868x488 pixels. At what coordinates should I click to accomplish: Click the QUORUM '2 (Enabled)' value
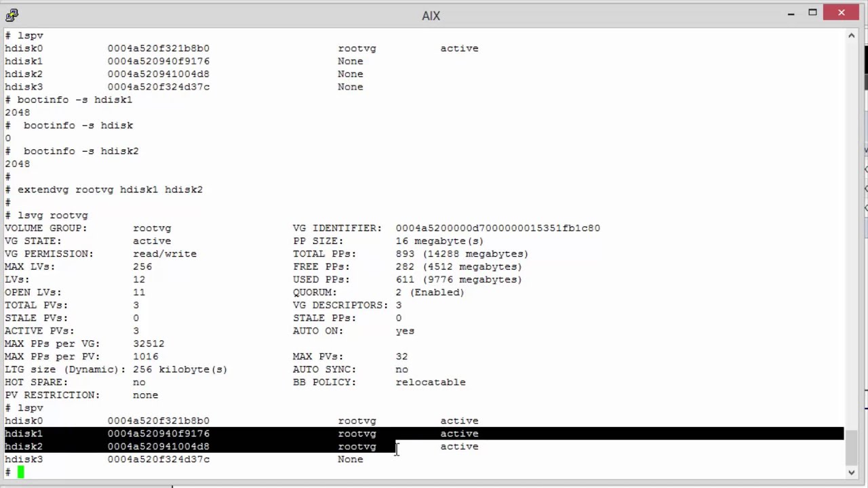tap(430, 293)
